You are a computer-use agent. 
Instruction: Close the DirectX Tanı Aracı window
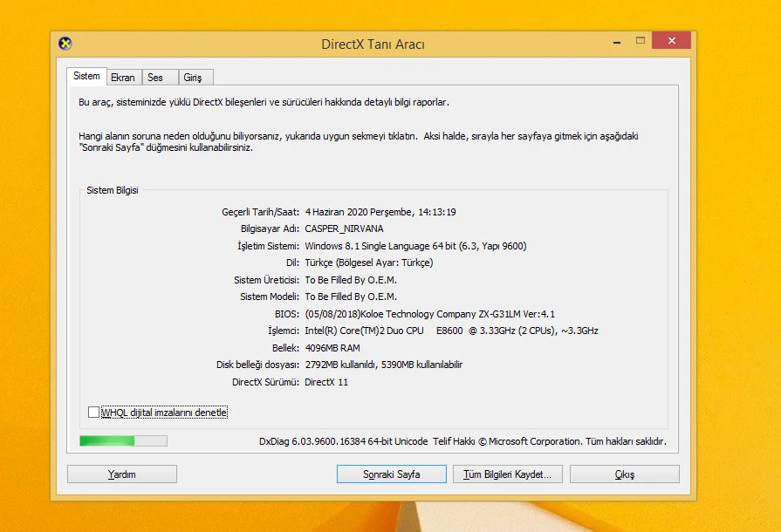pyautogui.click(x=671, y=40)
